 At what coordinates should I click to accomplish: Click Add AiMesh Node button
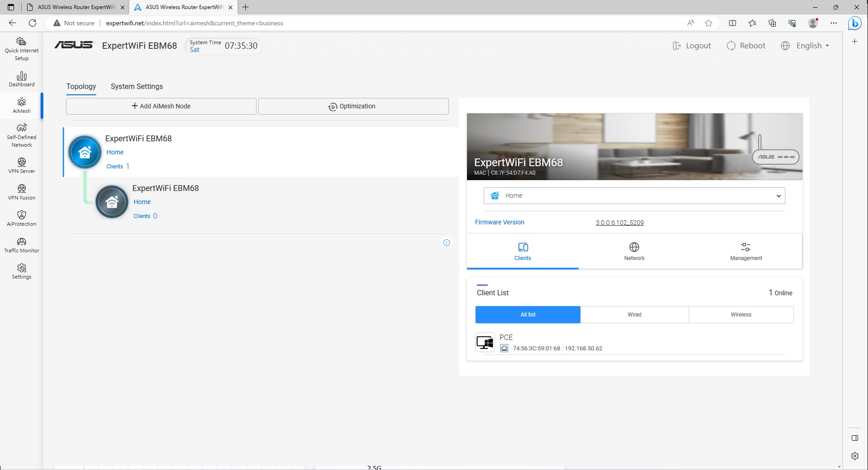(161, 106)
